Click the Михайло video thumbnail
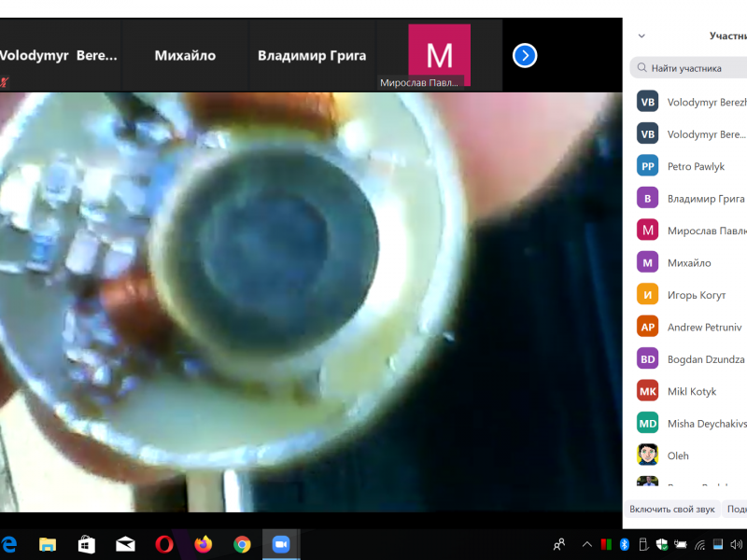The width and height of the screenshot is (747, 560). 185,56
